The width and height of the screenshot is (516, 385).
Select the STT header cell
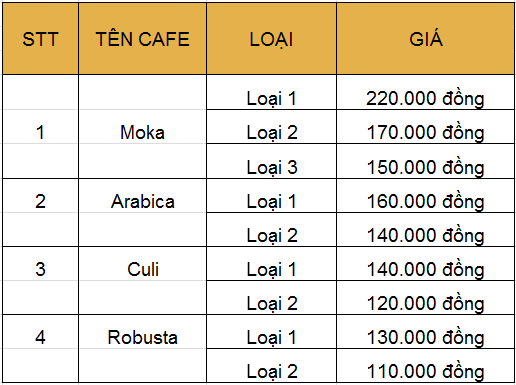[40, 39]
